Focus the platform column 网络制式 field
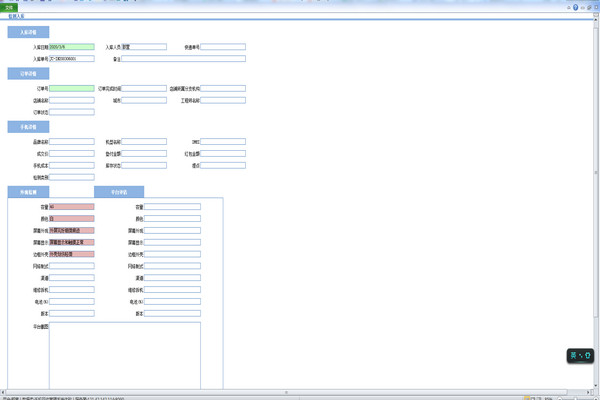The width and height of the screenshot is (600, 400). [172, 266]
